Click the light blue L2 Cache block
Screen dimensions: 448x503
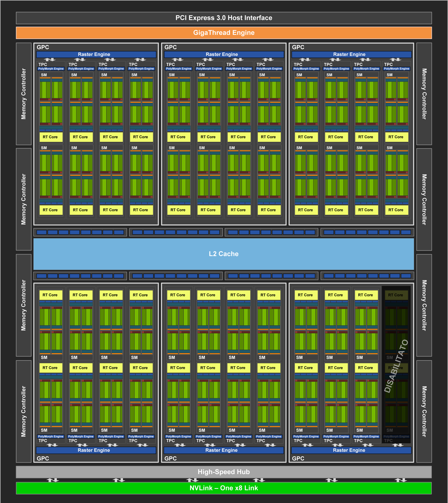pos(224,254)
